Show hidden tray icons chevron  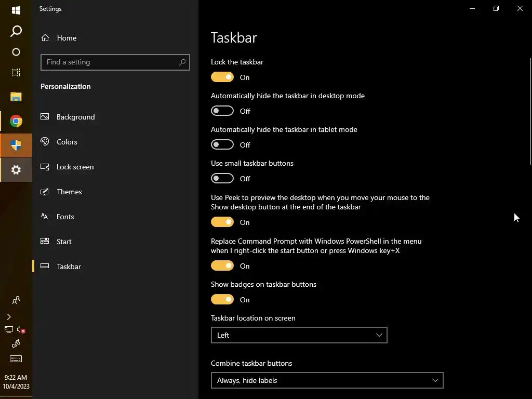tap(9, 316)
